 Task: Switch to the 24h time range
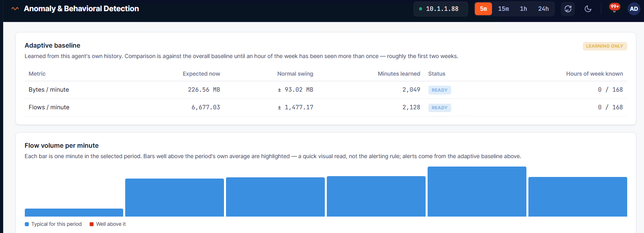click(544, 9)
